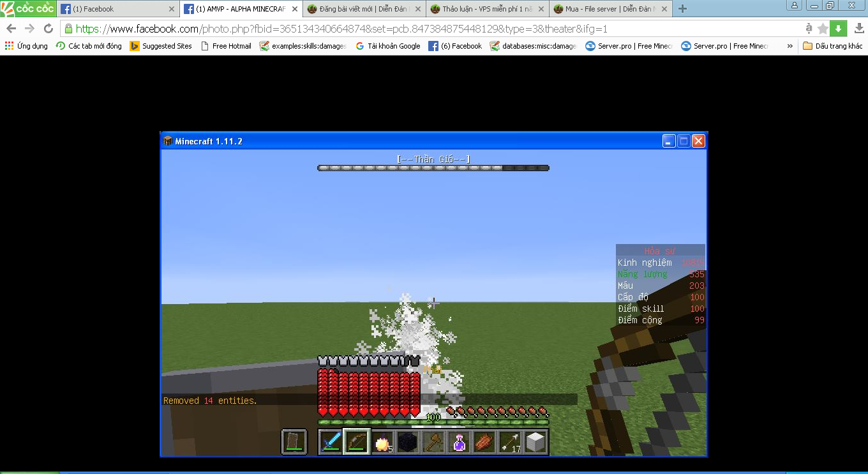Open the first Server.pro bookmark
This screenshot has width=868, height=474.
(x=629, y=46)
